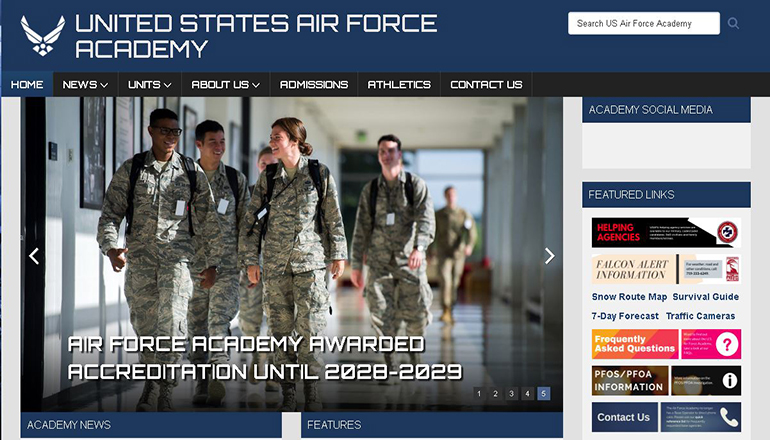This screenshot has height=440, width=770.
Task: Open the Contact Us nav item
Action: pyautogui.click(x=486, y=84)
